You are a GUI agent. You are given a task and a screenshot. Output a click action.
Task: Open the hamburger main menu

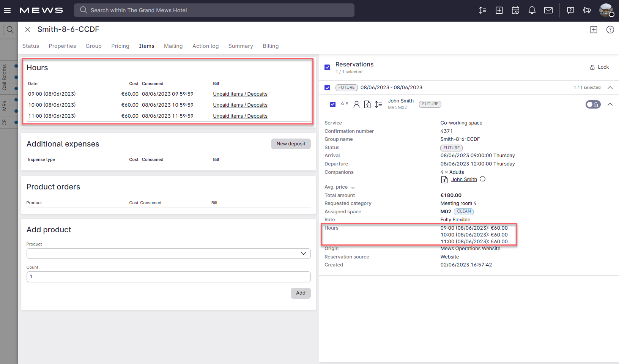[x=7, y=10]
